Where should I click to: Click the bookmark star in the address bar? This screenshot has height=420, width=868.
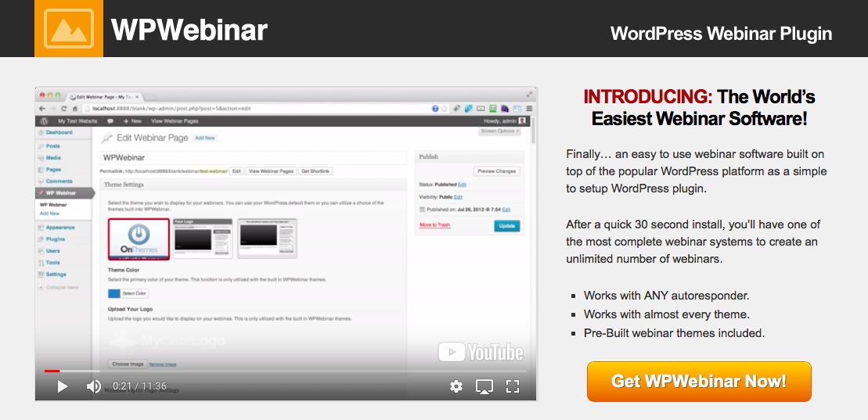click(x=444, y=109)
